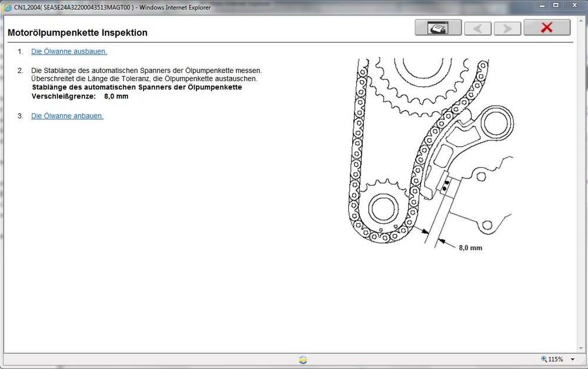
Task: Navigate back with the left arrow icon
Action: point(477,27)
